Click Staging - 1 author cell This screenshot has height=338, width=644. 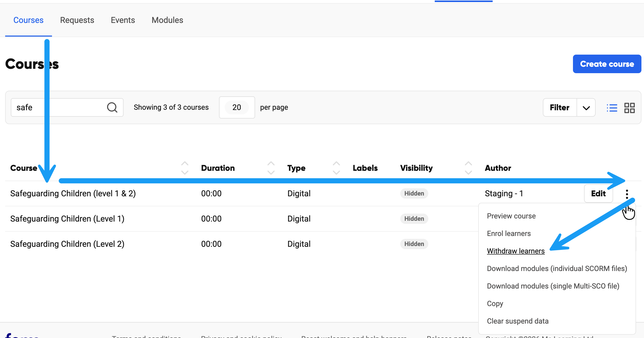(x=504, y=193)
